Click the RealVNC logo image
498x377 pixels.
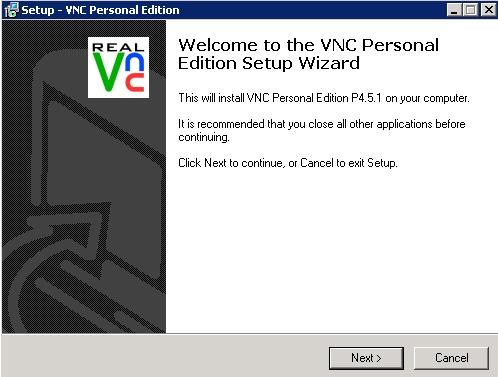pyautogui.click(x=118, y=67)
